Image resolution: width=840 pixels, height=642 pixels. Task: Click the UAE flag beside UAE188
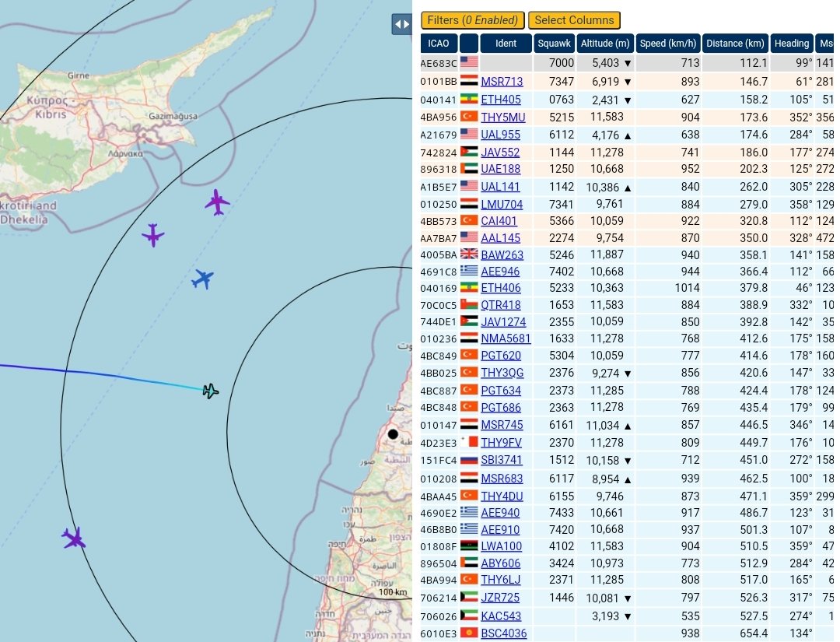(x=469, y=168)
